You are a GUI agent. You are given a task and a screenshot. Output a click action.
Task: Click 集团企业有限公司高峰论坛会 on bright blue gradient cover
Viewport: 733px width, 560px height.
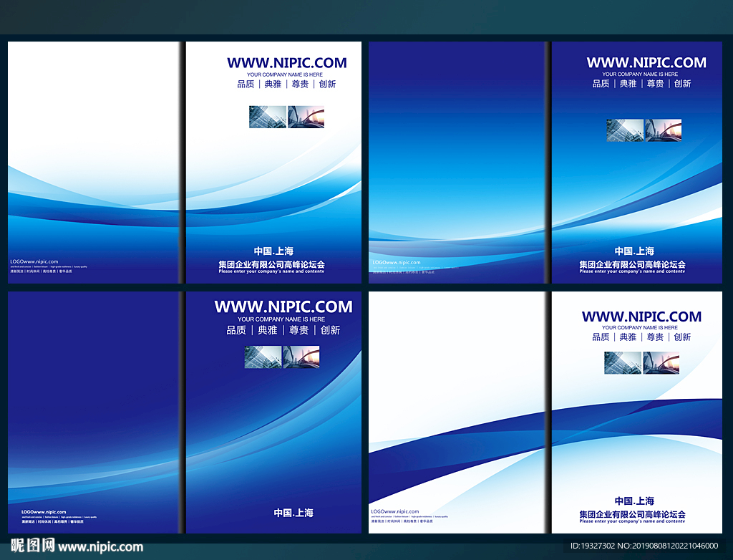pos(633,264)
